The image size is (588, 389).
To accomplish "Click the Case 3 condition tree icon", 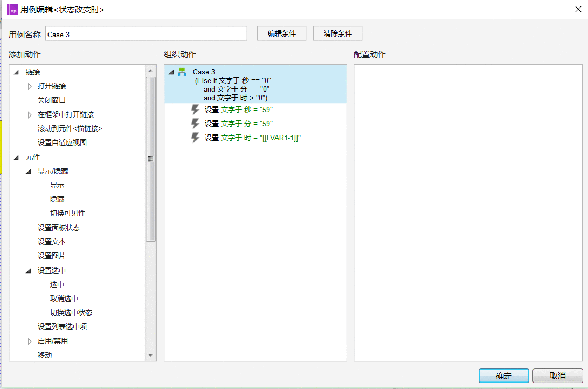I will [x=182, y=72].
